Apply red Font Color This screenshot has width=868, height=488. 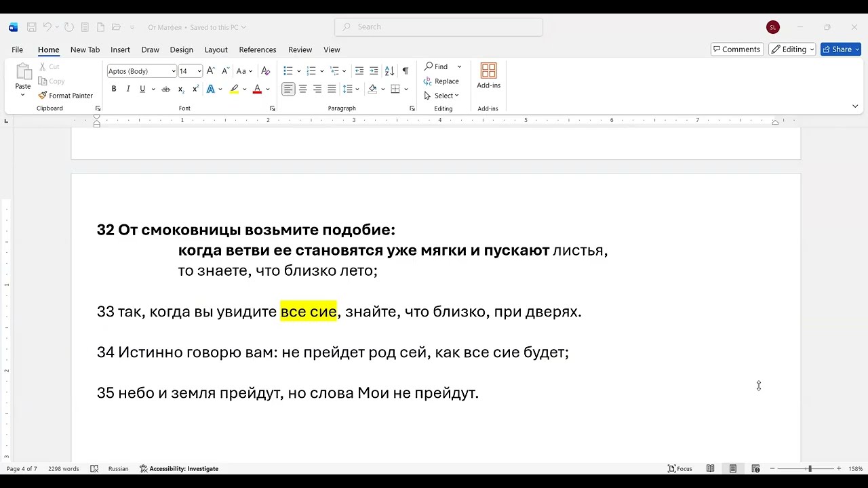pyautogui.click(x=257, y=89)
